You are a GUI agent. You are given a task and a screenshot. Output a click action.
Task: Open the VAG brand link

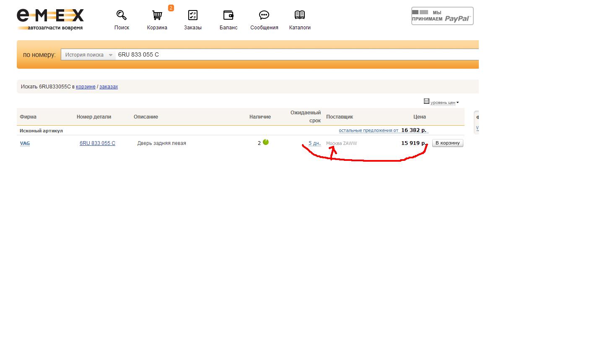(x=25, y=143)
